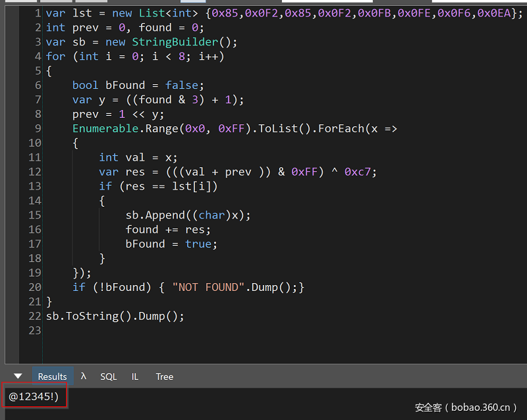
Task: Open the lambda (λ) tab
Action: (x=84, y=377)
